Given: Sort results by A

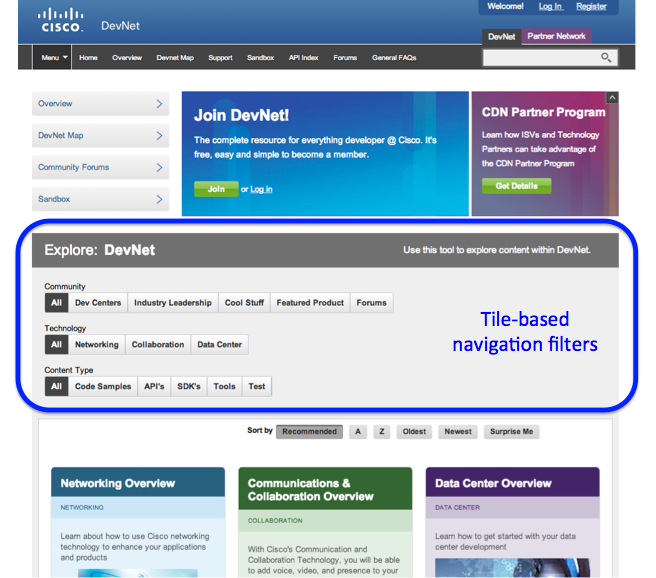Looking at the screenshot, I should point(358,432).
